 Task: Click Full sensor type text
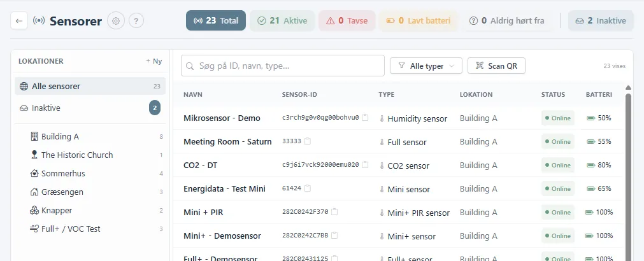pyautogui.click(x=407, y=143)
